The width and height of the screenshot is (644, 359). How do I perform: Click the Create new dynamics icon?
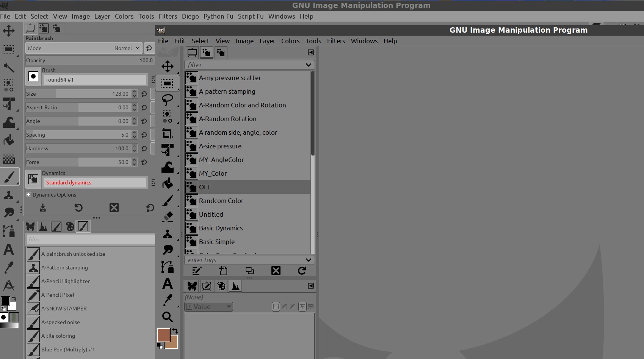coord(223,271)
